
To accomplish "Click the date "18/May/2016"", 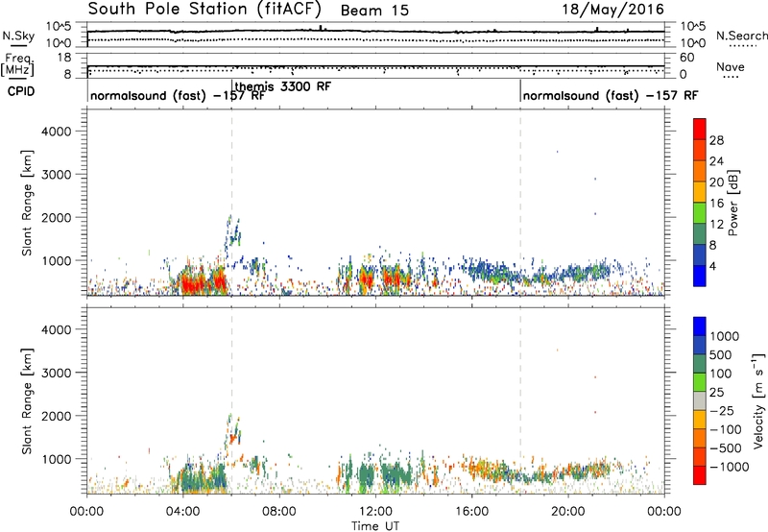I will (612, 10).
